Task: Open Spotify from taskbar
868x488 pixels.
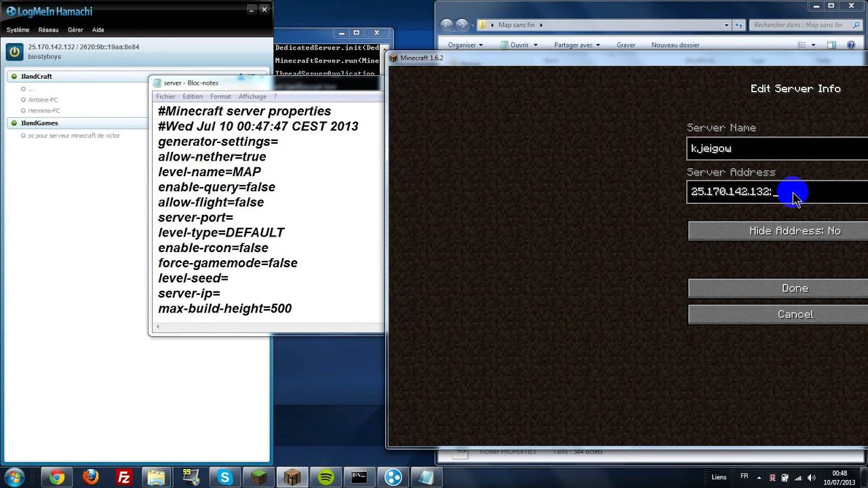Action: [325, 477]
